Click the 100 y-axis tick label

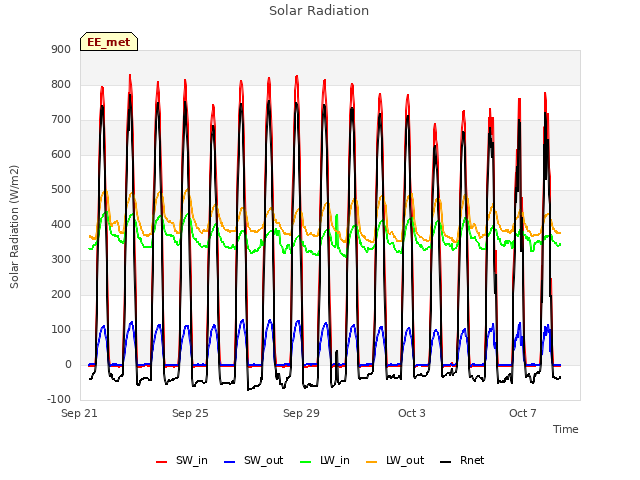[x=61, y=330]
